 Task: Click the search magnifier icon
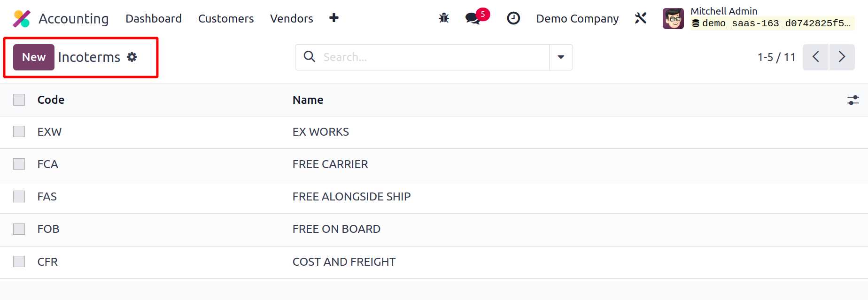coord(310,57)
